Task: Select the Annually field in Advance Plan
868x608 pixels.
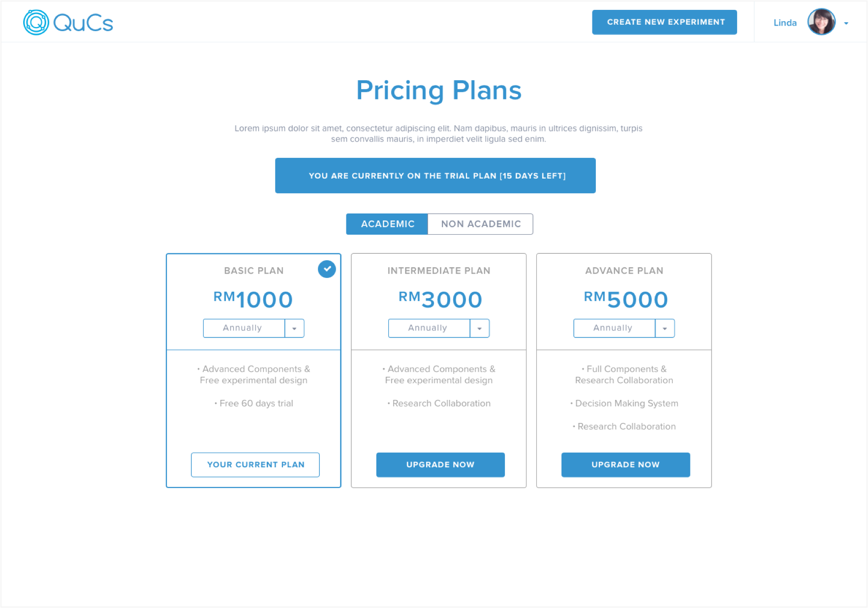Action: click(615, 328)
